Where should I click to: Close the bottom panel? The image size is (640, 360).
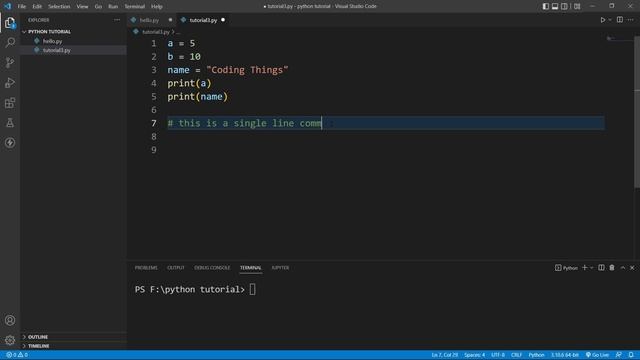click(632, 268)
